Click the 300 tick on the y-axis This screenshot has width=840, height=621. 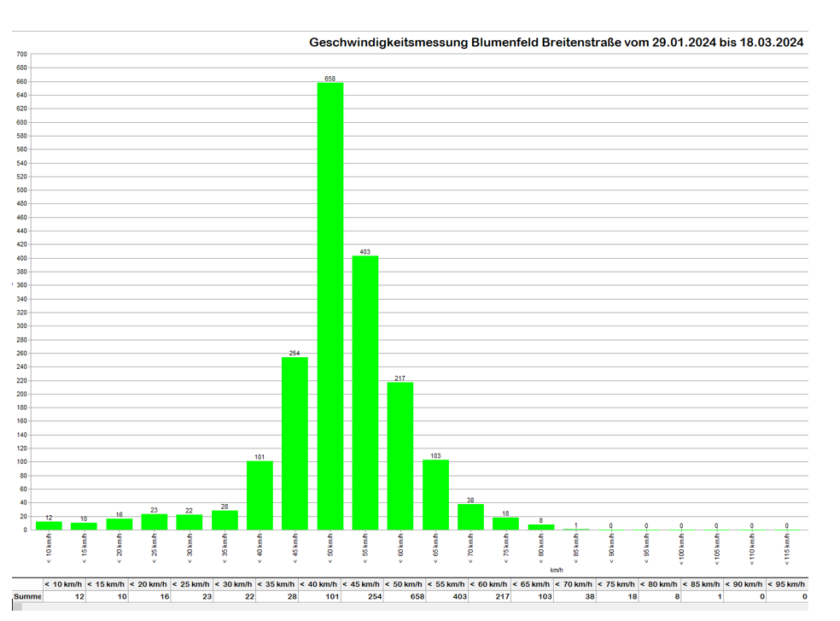pos(21,325)
